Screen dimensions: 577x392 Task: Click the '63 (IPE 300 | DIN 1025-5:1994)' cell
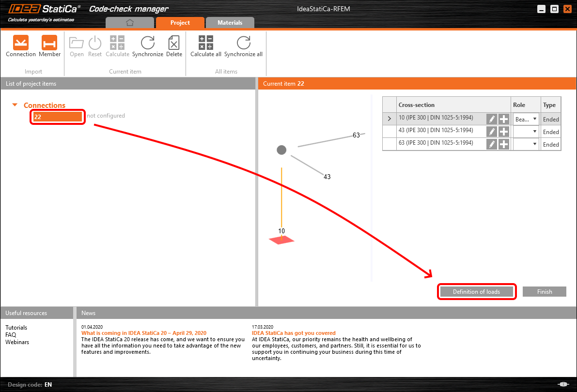point(436,143)
